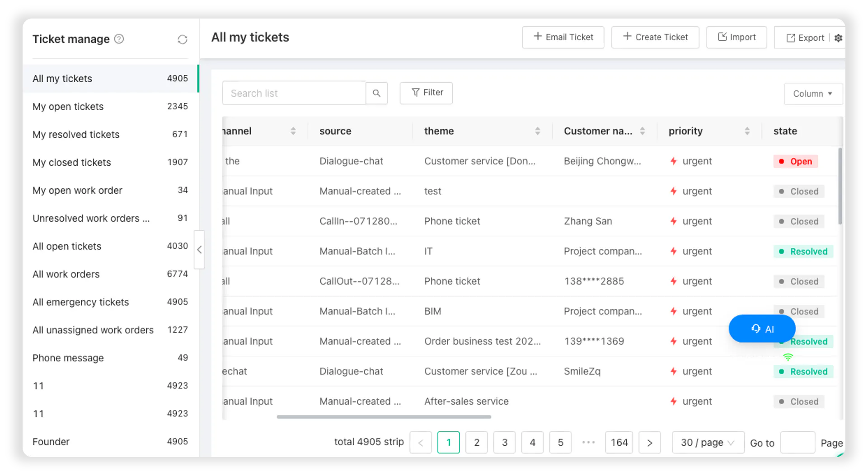Viewport: 868px width, 476px height.
Task: Click the 138****2885 customer cell
Action: 594,281
